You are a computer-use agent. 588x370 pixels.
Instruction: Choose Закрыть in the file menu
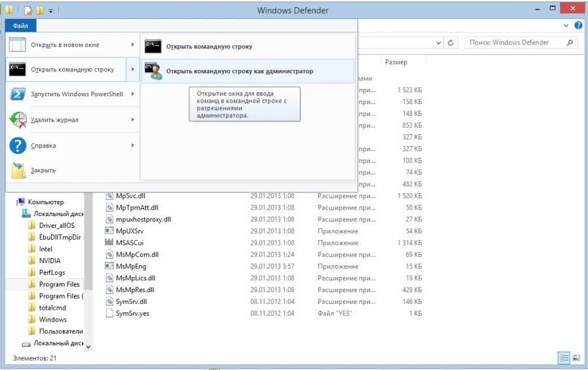pos(72,170)
